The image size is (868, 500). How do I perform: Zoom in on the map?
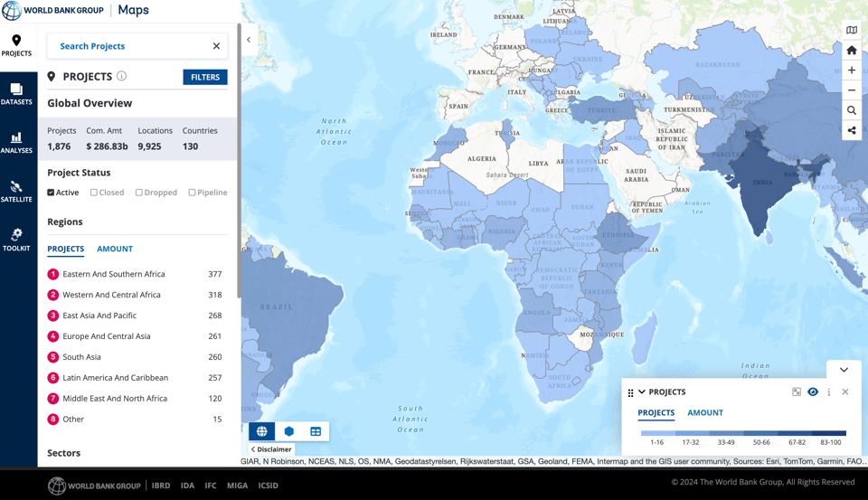coord(852,71)
